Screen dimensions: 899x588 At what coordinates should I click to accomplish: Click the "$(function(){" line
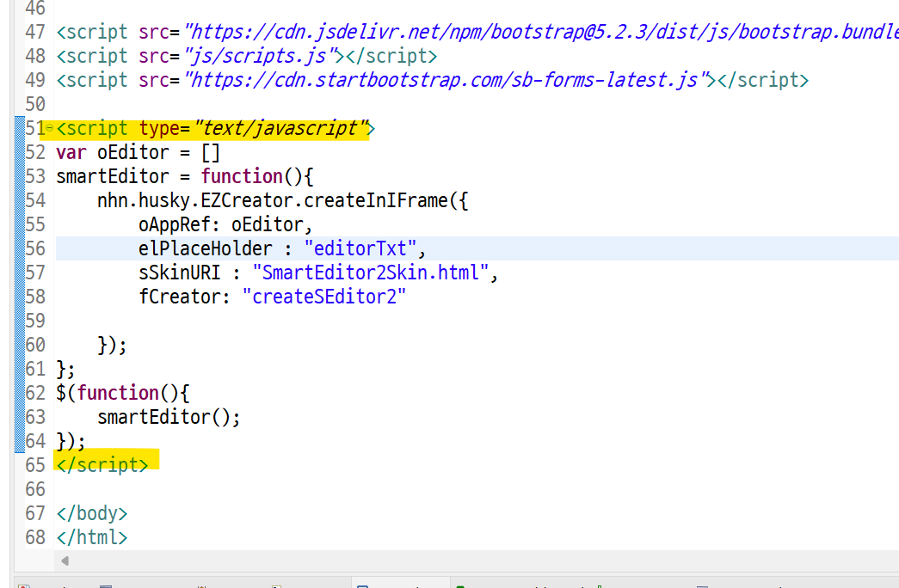pyautogui.click(x=123, y=393)
